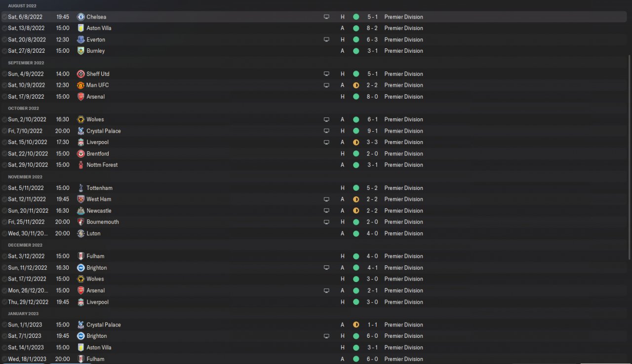The image size is (632, 364).
Task: Click the Bournemouth club badge
Action: coord(81,222)
